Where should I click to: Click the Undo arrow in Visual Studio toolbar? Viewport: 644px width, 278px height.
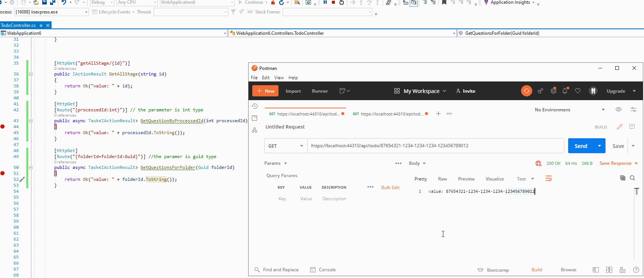[x=64, y=2]
